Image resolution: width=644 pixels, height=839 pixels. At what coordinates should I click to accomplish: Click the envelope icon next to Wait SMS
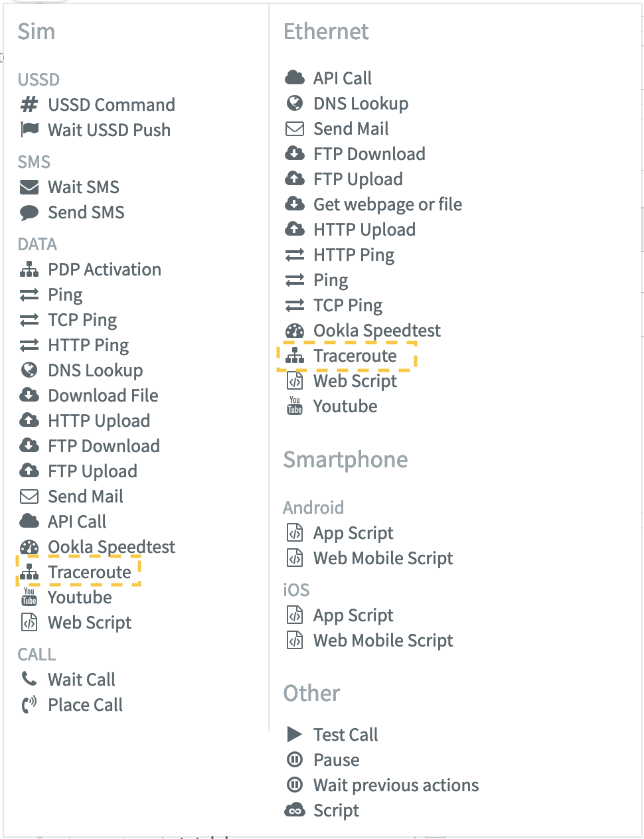29,187
